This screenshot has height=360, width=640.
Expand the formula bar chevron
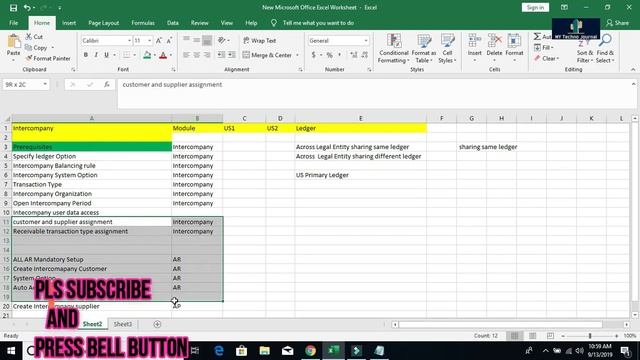tap(633, 84)
